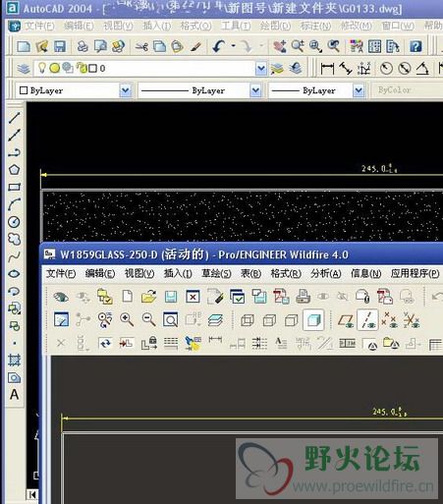Select AutoCAD Multiline Text A tool

(14, 395)
